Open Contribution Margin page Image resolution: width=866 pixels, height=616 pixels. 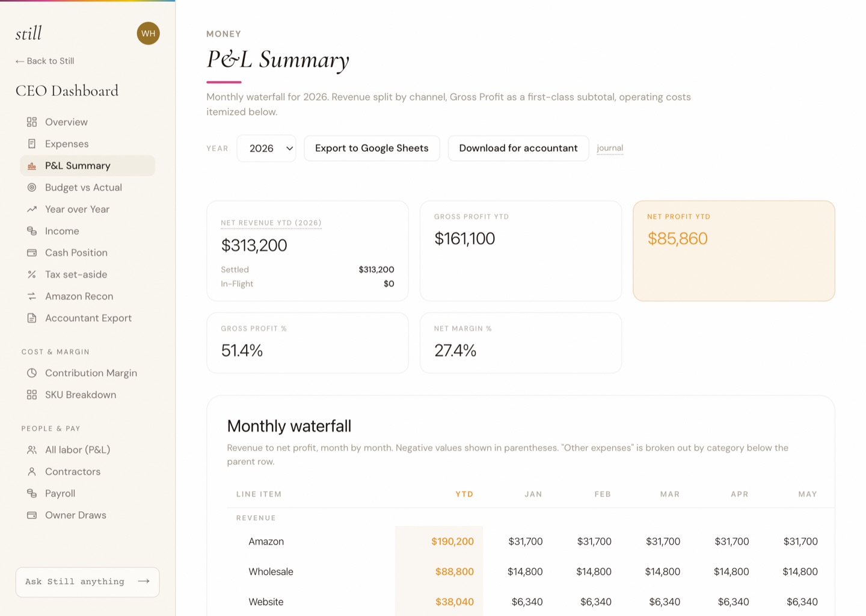tap(87, 373)
